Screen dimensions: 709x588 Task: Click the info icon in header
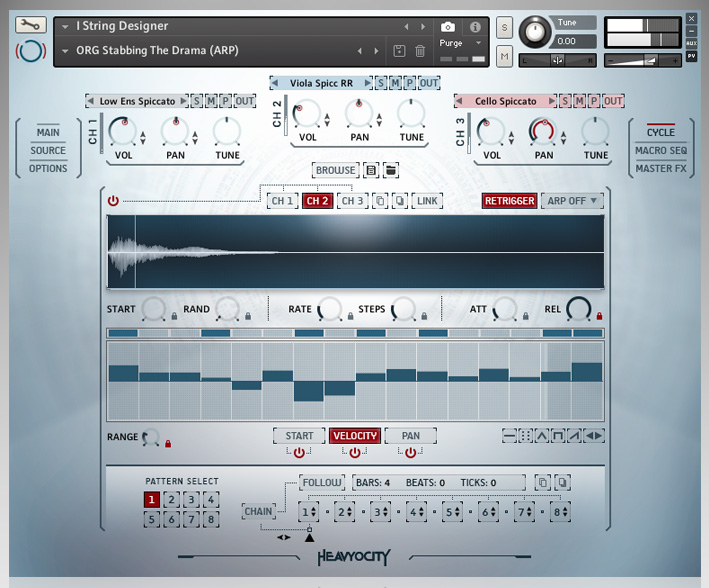(x=475, y=27)
